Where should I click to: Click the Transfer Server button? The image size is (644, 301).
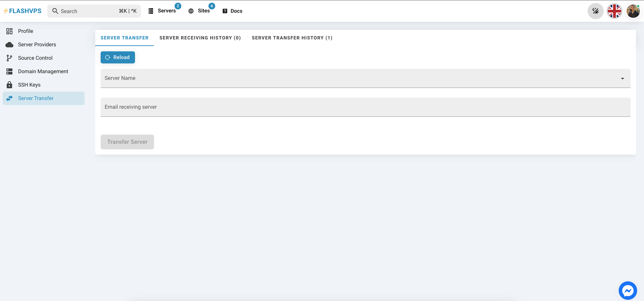pyautogui.click(x=127, y=142)
